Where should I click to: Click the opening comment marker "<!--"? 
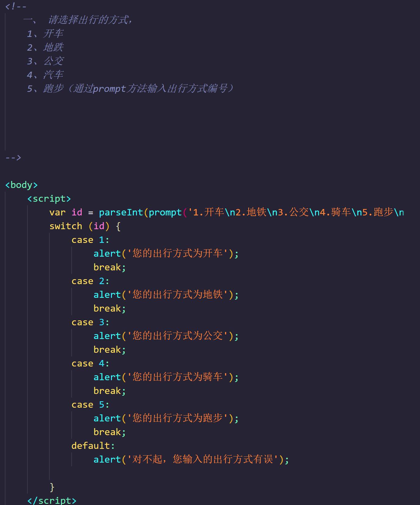[16, 6]
